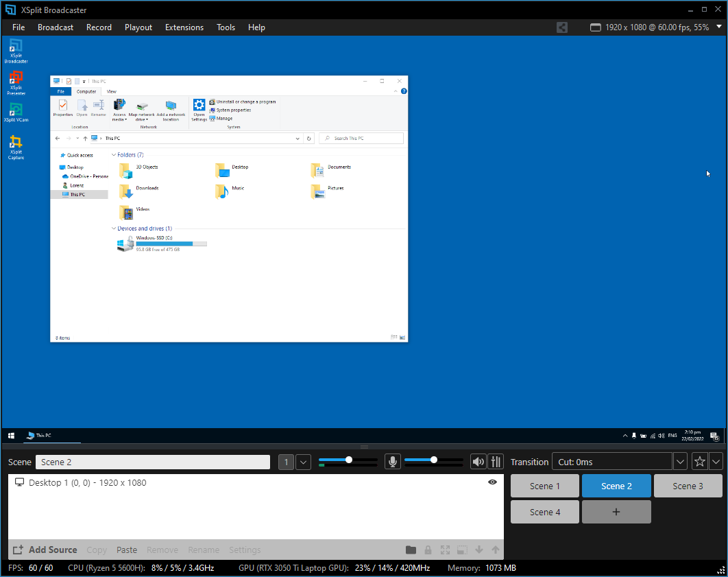
Task: Open the address bar history dropdown
Action: pos(298,139)
